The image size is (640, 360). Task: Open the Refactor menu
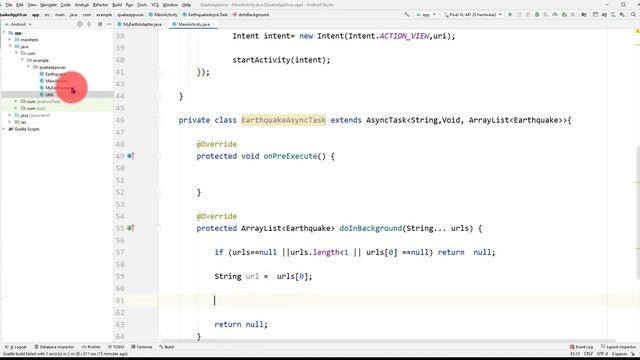tap(100, 5)
